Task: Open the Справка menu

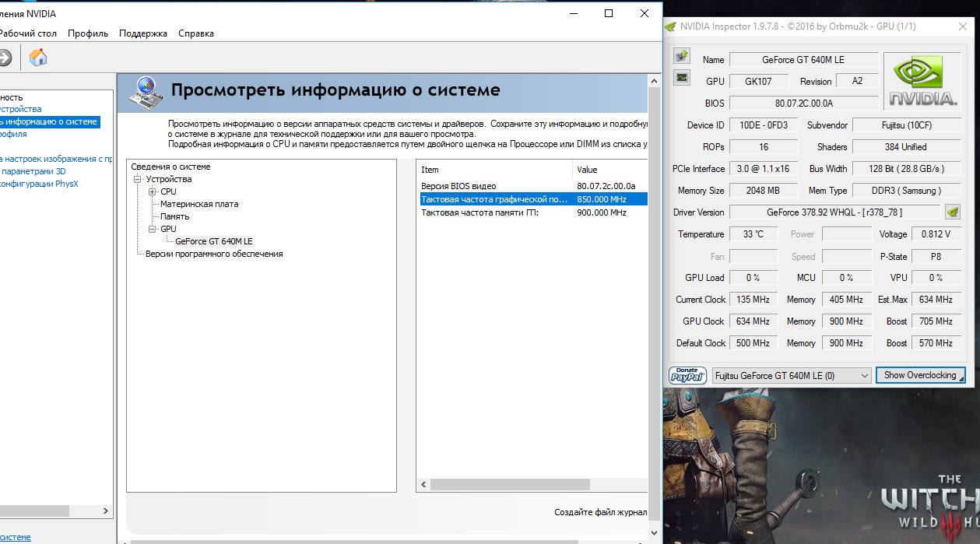Action: tap(196, 33)
